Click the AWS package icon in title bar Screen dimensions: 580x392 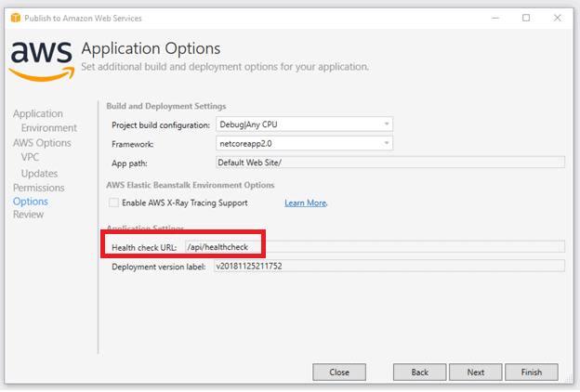16,18
